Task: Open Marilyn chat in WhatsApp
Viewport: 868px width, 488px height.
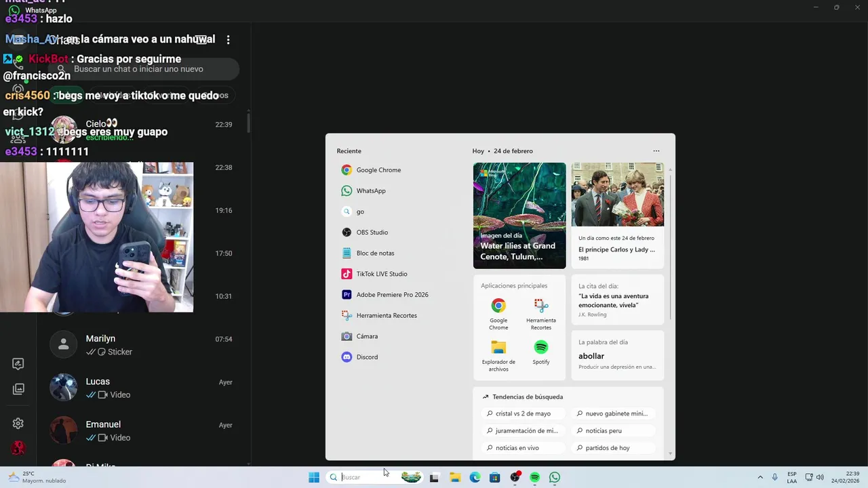Action: click(x=143, y=345)
